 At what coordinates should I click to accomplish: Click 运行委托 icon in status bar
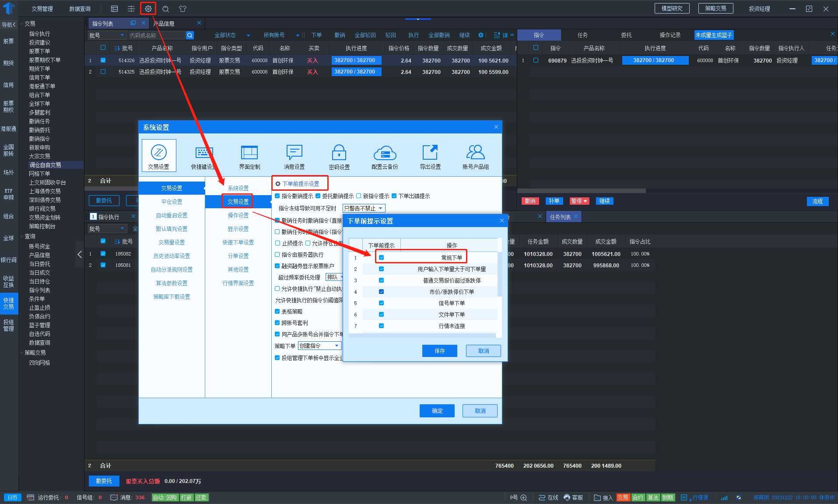(x=31, y=497)
